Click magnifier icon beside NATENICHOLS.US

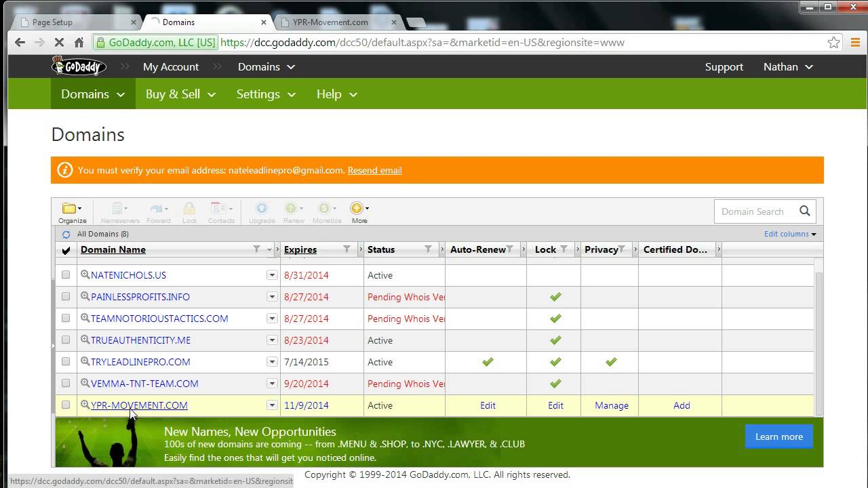pyautogui.click(x=85, y=275)
